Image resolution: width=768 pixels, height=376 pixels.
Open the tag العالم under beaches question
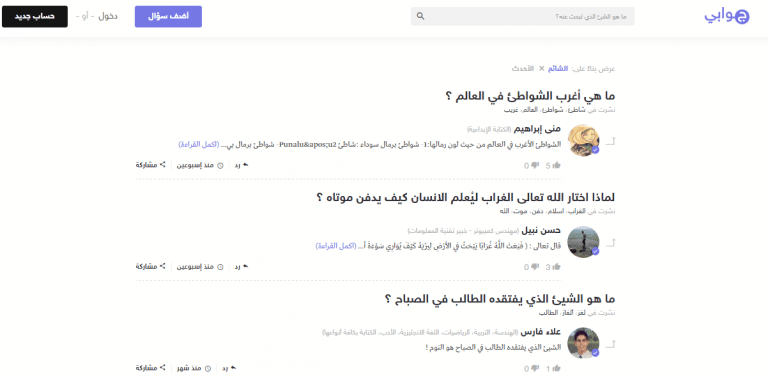click(x=530, y=110)
